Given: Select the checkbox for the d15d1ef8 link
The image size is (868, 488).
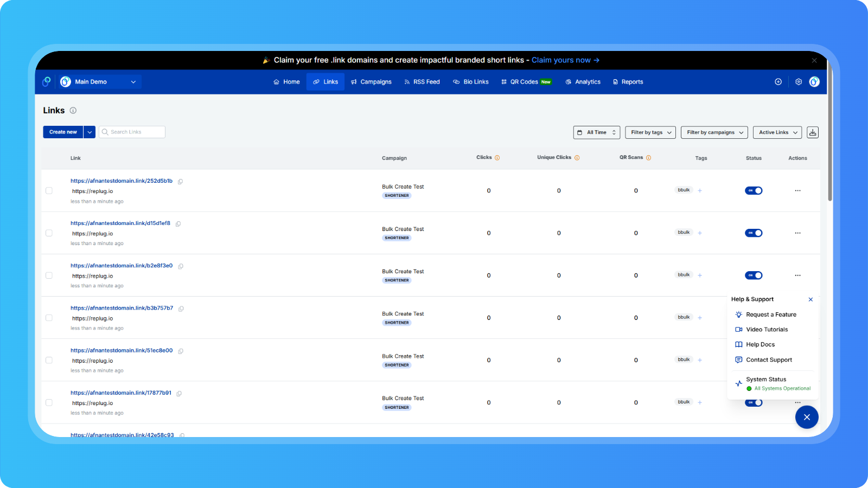Looking at the screenshot, I should pyautogui.click(x=49, y=233).
